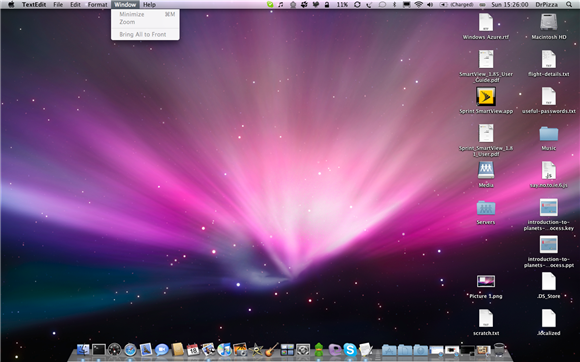Select introduction-to-planets .key file thumbnail
580x362 pixels.
549,207
